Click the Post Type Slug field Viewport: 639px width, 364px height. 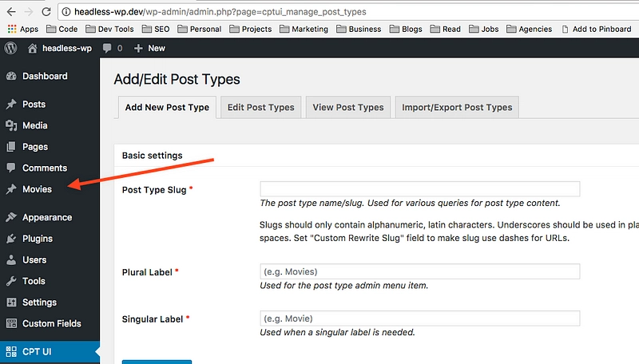click(x=419, y=189)
